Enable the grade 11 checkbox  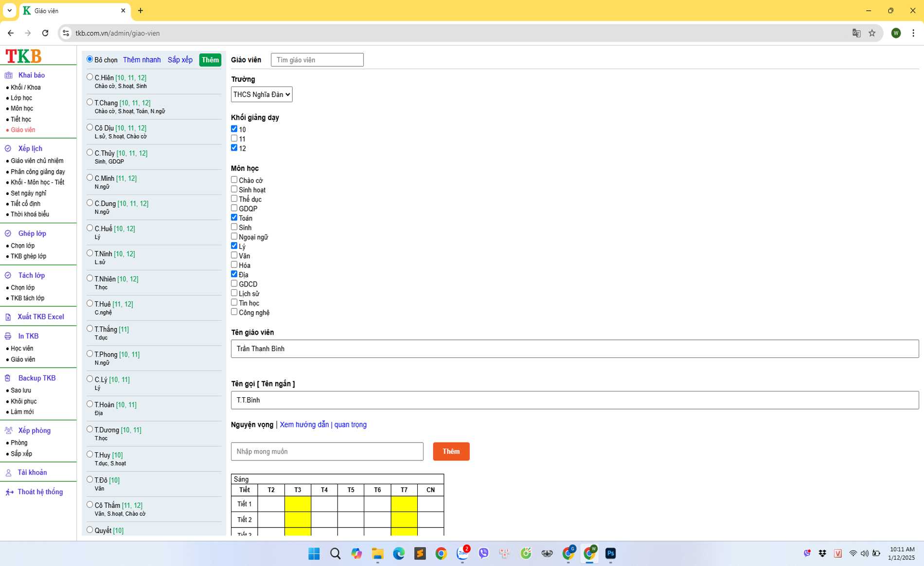pos(234,139)
